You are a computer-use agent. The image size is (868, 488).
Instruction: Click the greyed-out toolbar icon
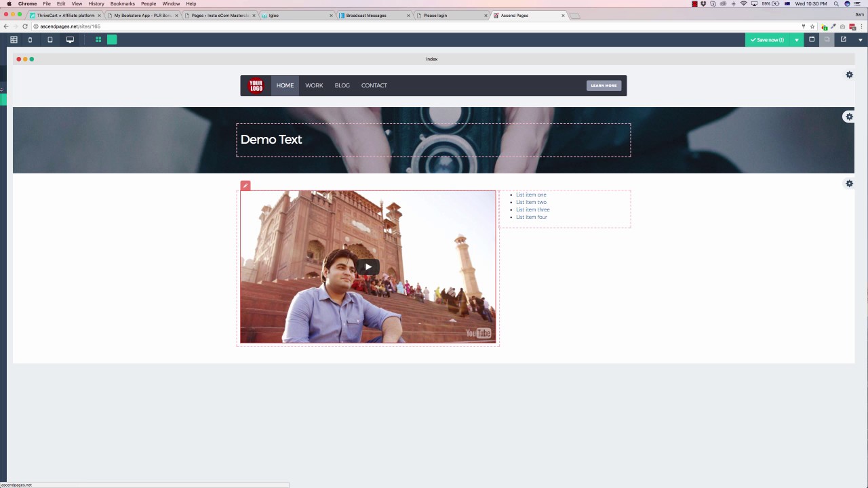click(827, 39)
